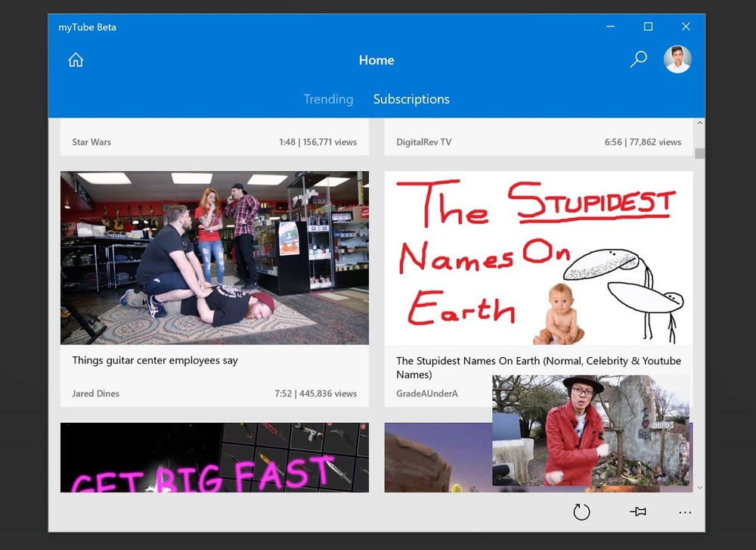Pin this page with pushpin icon
The width and height of the screenshot is (756, 550).
pyautogui.click(x=638, y=511)
